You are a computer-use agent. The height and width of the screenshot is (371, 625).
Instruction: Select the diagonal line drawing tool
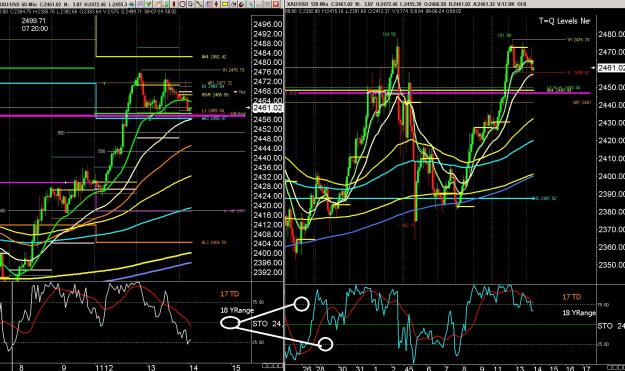pyautogui.click(x=199, y=4)
